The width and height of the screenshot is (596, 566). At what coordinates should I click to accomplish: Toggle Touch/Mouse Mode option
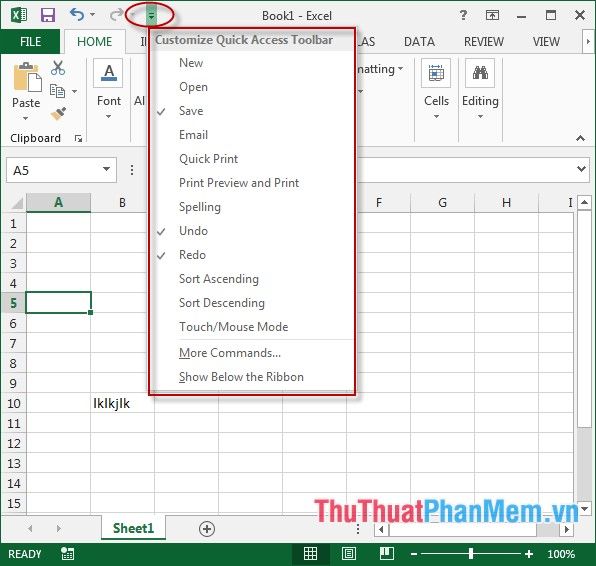252,327
